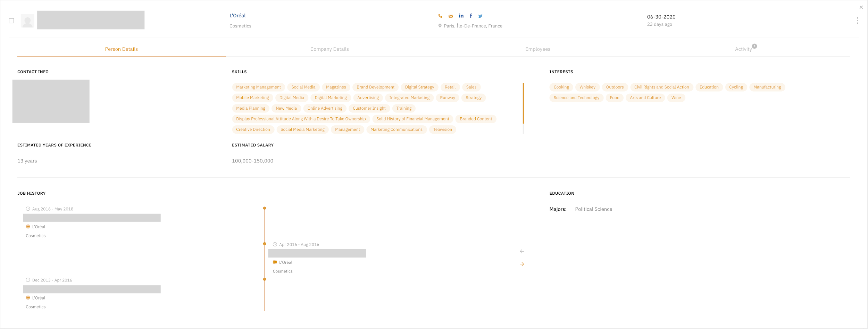Tick the contact selection checkbox
Viewport: 868px width, 329px height.
[11, 21]
